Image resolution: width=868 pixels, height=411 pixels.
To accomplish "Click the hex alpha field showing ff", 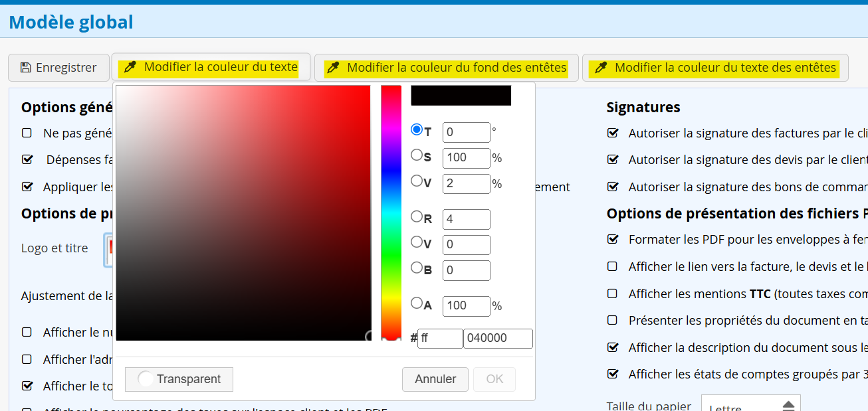I will tap(440, 339).
